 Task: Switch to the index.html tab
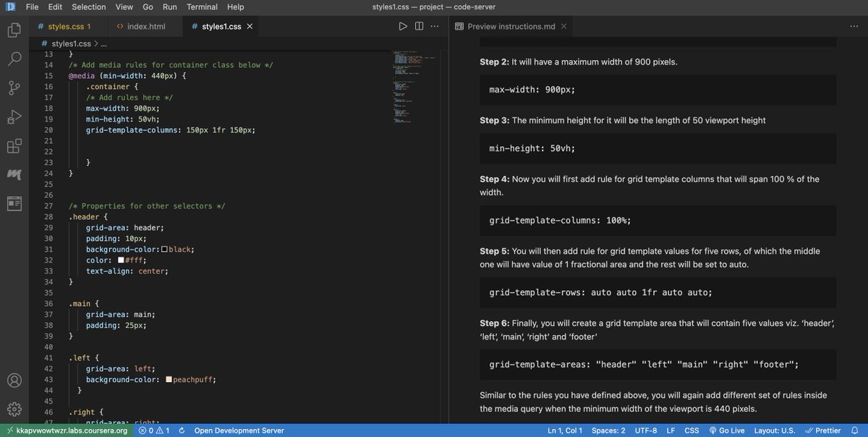point(145,25)
